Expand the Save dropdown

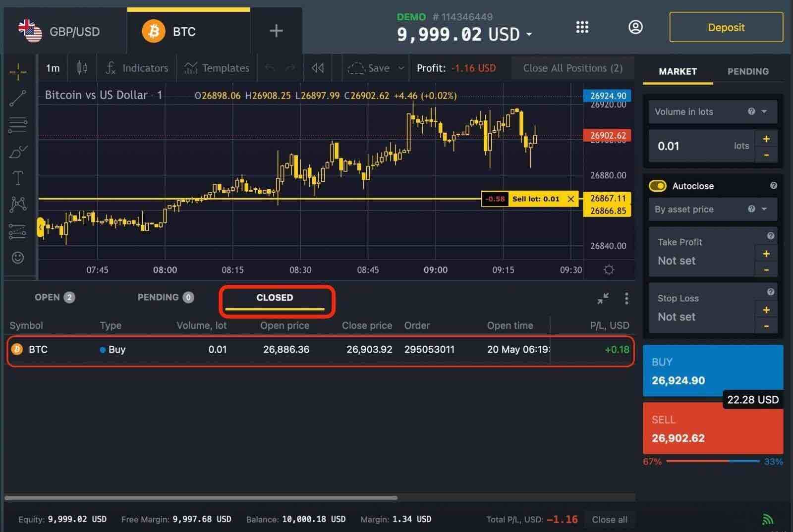click(x=400, y=68)
